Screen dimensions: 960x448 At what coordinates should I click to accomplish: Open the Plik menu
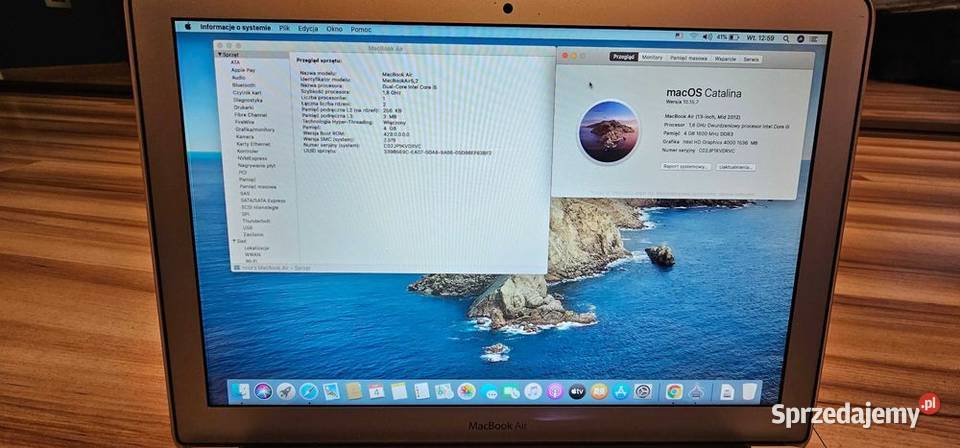click(284, 28)
